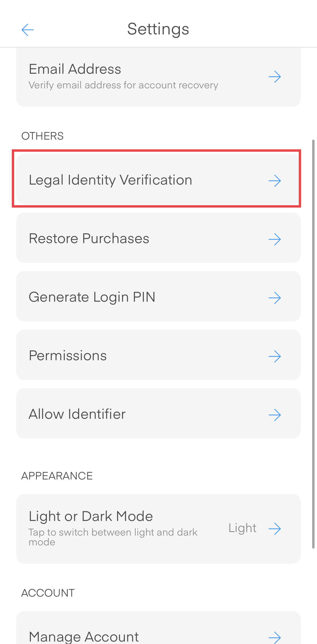Choose Generate Login PIN
The image size is (317, 644).
(x=92, y=297)
